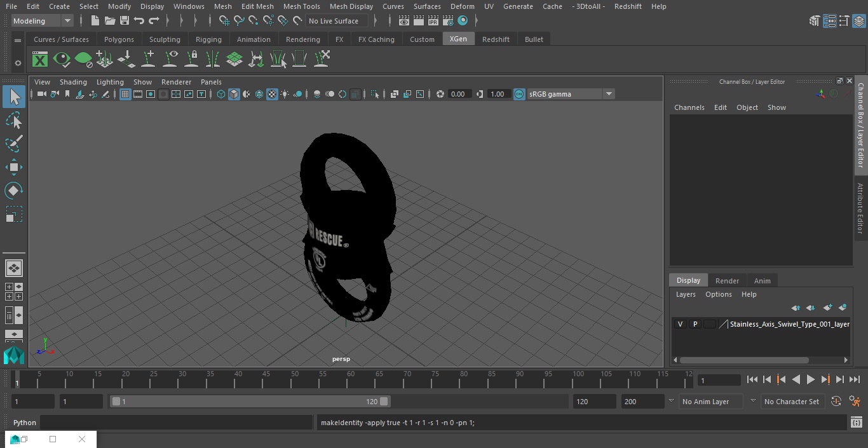Open the Redshift menu
The height and width of the screenshot is (448, 868).
(x=628, y=6)
